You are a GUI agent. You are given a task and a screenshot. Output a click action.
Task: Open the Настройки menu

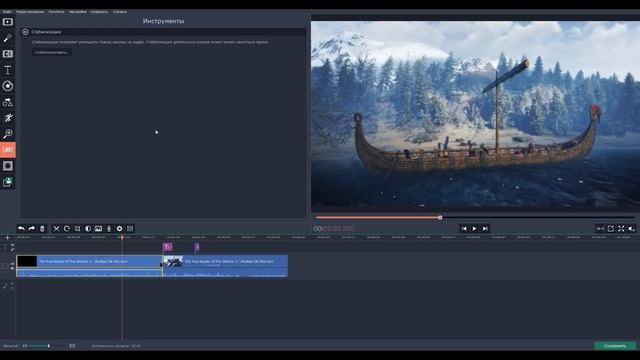(78, 12)
